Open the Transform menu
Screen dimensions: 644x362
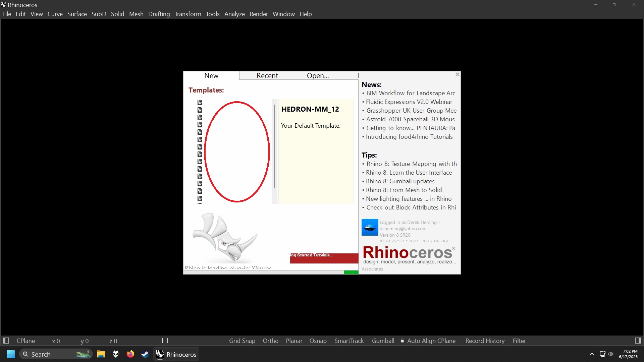point(188,14)
